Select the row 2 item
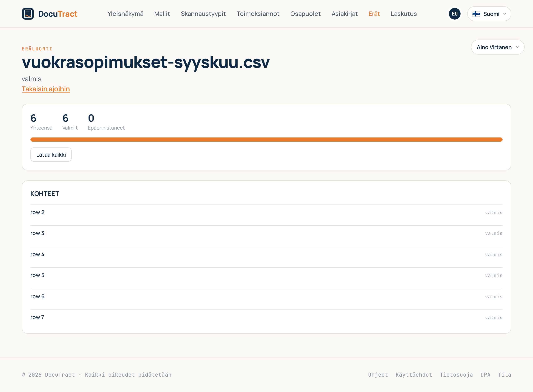This screenshot has height=392, width=533. (x=266, y=215)
